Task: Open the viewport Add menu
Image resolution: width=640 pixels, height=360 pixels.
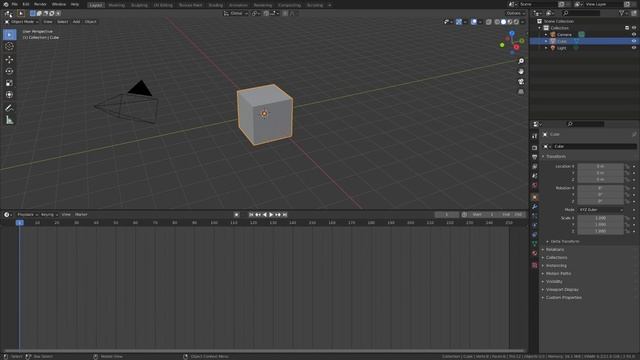Action: point(76,22)
